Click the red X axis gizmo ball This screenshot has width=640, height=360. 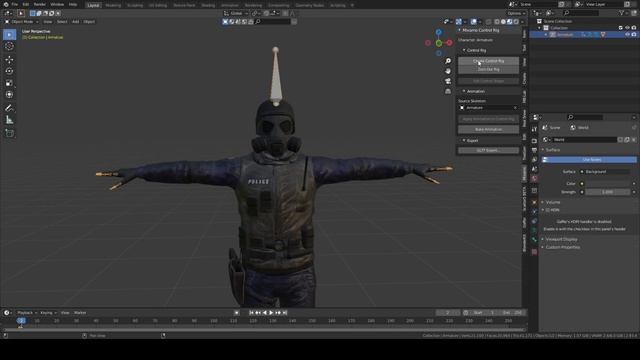coord(449,42)
